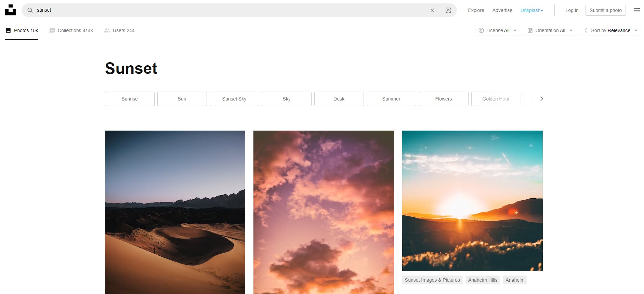Click the Collections tab icon
644x294 pixels.
click(x=52, y=30)
